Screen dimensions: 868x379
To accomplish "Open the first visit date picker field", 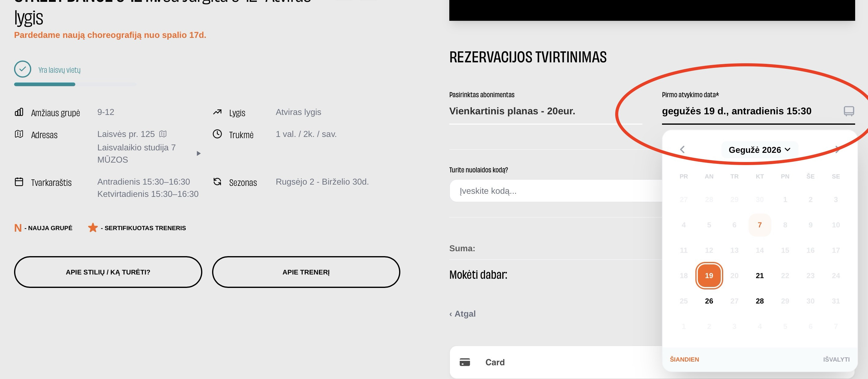I will click(758, 111).
